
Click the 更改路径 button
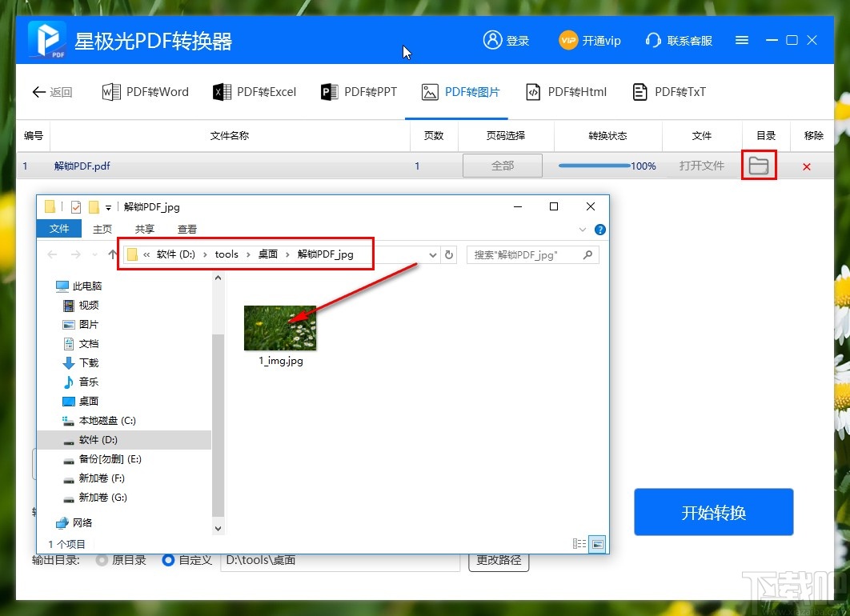point(498,560)
